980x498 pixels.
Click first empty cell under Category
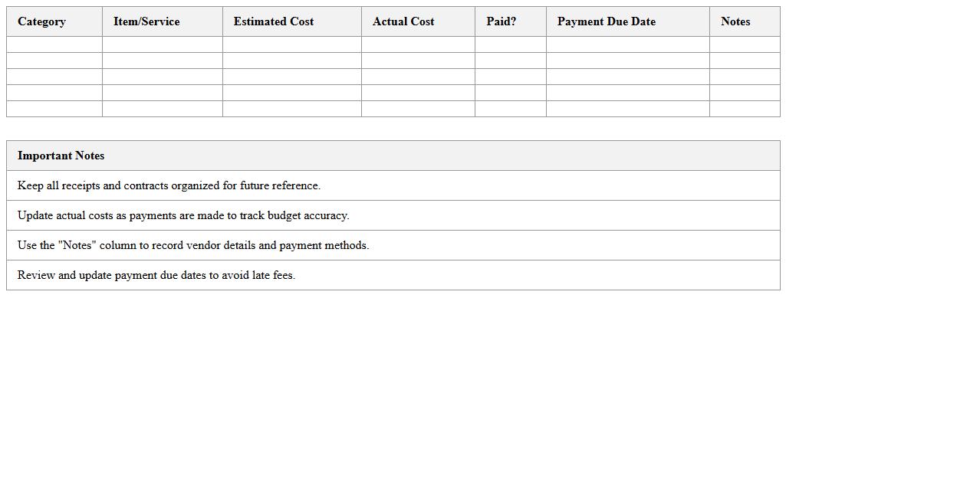[x=54, y=44]
